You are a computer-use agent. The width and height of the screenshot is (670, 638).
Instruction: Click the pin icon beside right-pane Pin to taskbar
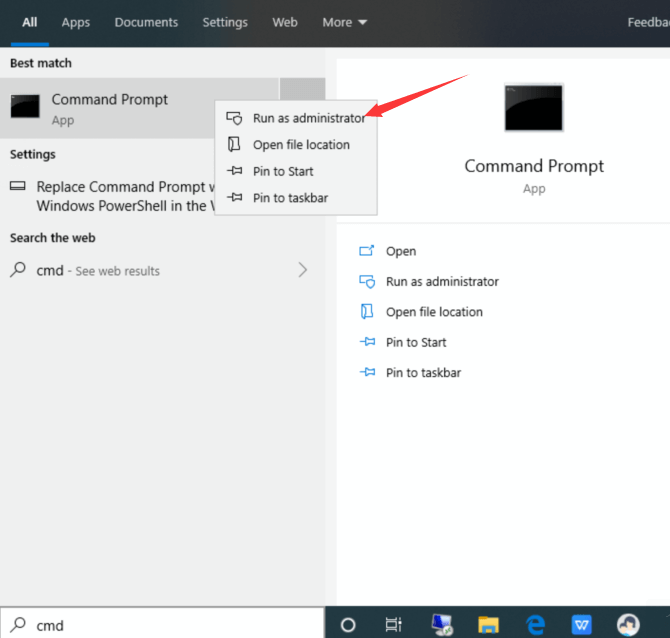(367, 372)
